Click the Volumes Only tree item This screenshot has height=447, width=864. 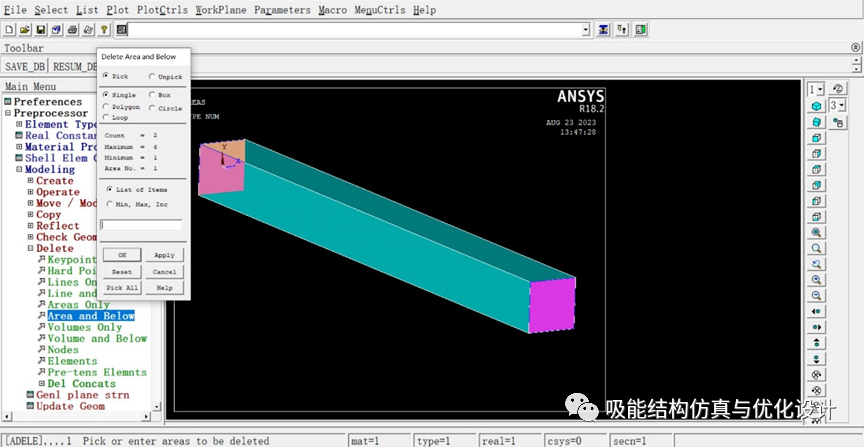84,327
